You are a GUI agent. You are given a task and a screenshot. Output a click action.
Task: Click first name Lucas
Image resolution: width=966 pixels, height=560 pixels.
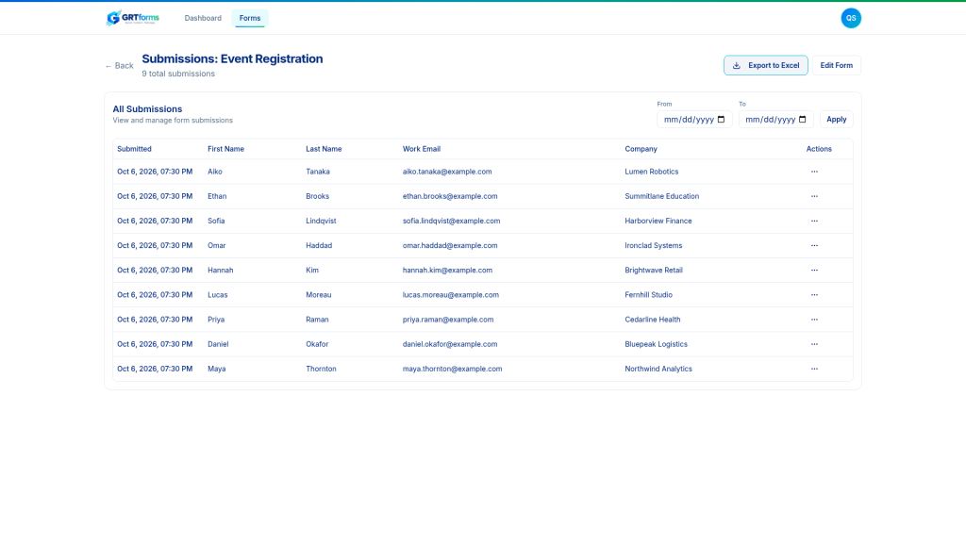tap(218, 295)
